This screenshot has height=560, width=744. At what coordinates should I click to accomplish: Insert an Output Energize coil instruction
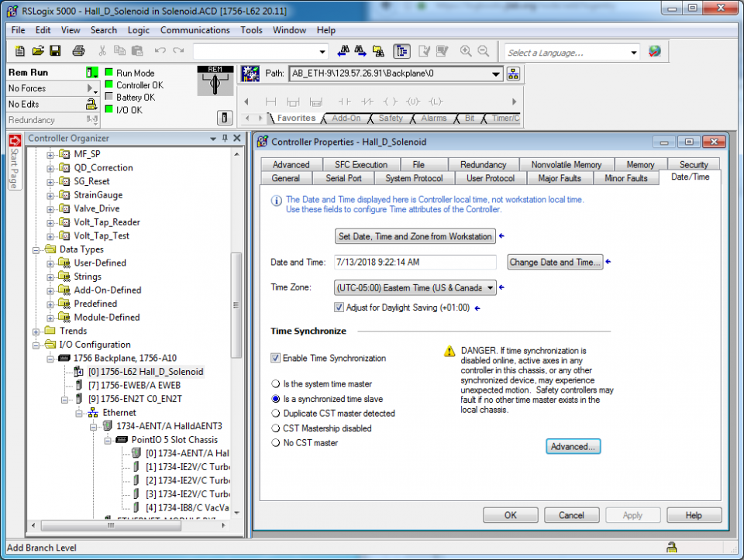pos(390,102)
